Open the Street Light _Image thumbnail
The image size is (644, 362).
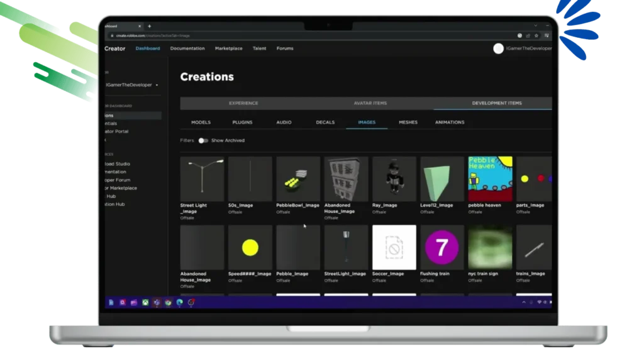(x=202, y=179)
